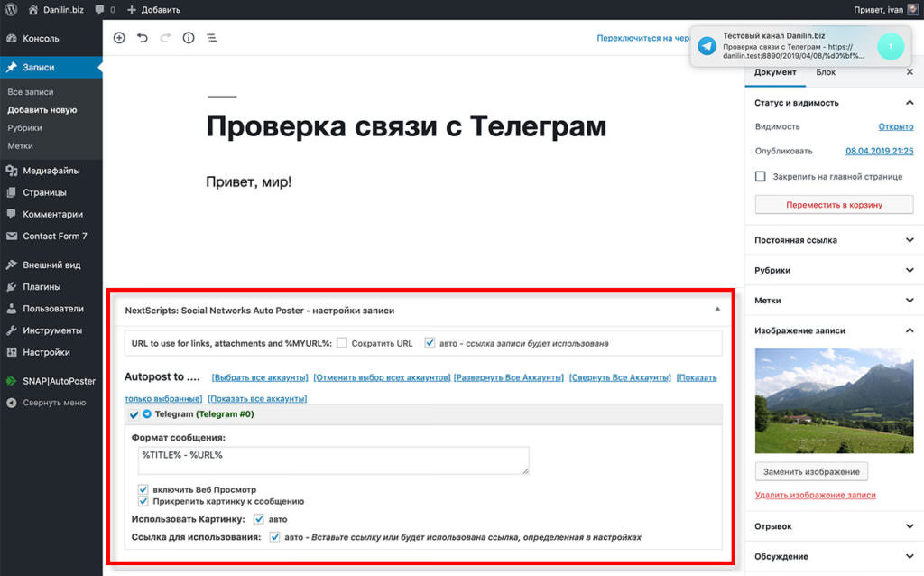Screen dimensions: 924x576
Task: Open Настройки settings menu
Action: pos(51,352)
